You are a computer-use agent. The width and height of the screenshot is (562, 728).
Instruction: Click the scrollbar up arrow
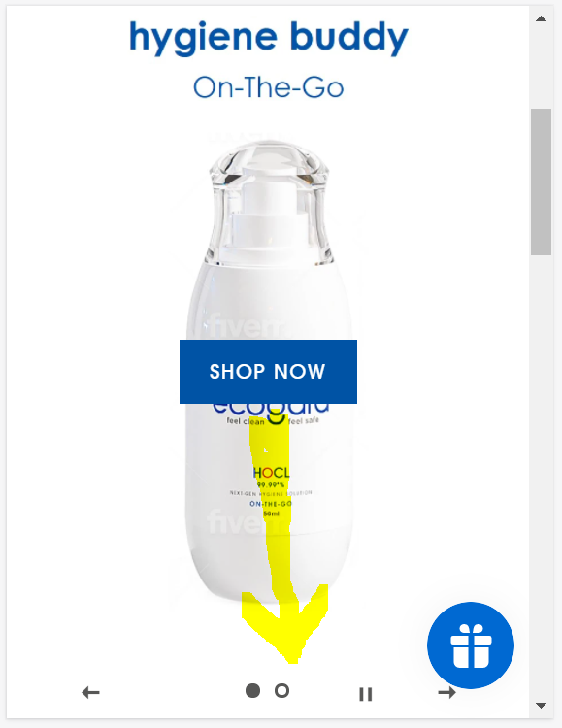click(x=541, y=18)
